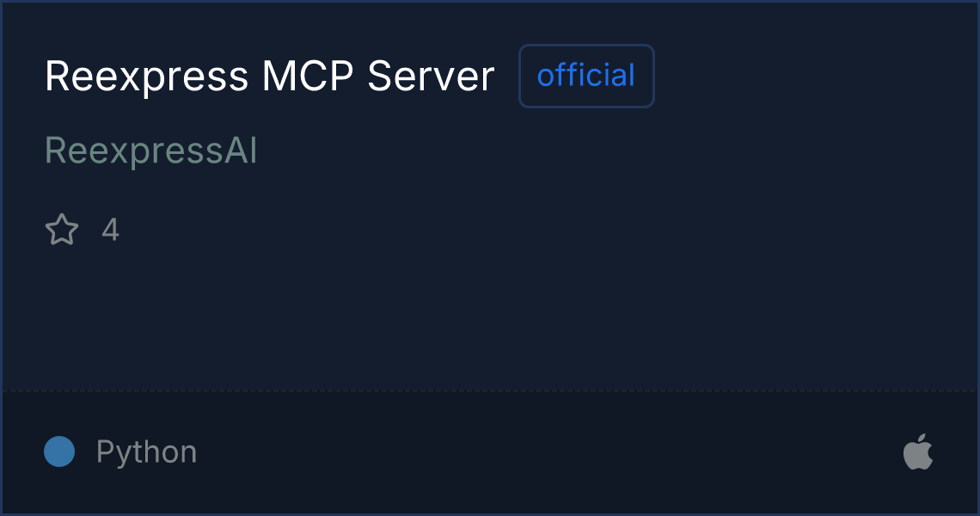Select the official label text in the badge
This screenshot has width=980, height=516.
pyautogui.click(x=586, y=75)
